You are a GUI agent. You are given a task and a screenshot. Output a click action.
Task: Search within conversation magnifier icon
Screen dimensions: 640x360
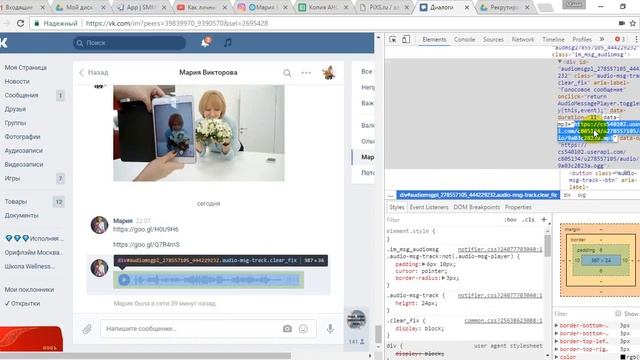point(287,73)
